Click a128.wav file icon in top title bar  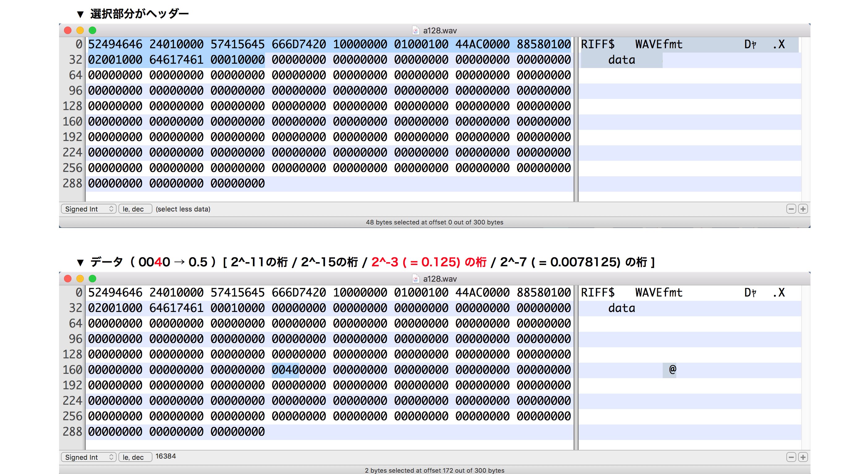pos(416,31)
